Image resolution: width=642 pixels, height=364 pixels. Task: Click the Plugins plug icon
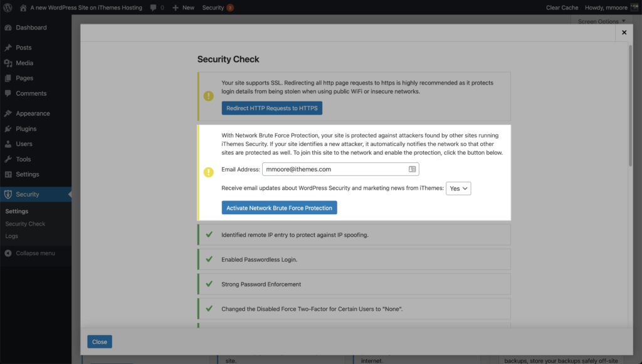[8, 129]
